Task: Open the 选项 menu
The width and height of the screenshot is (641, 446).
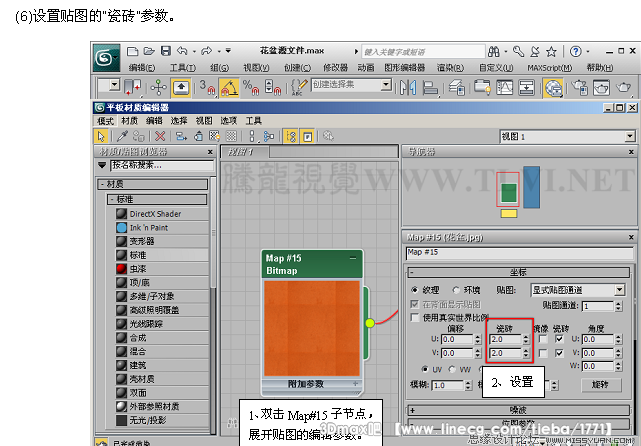Action: (x=229, y=121)
